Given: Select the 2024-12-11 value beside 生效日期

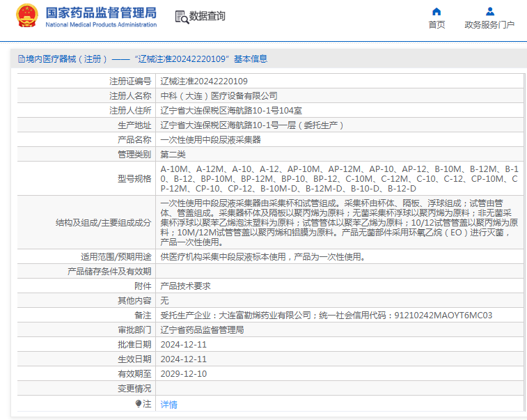Looking at the screenshot, I should (x=184, y=359).
